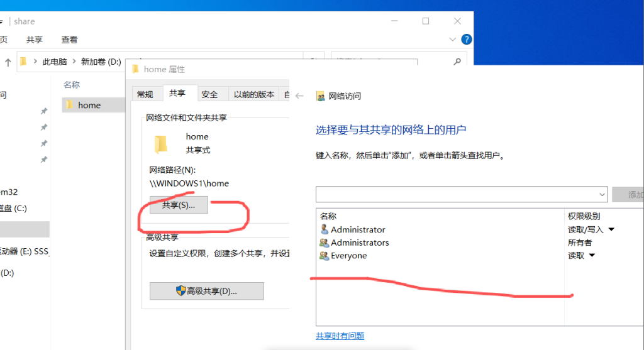This screenshot has height=350, width=644.
Task: Switch to the 常规 tab
Action: [x=145, y=94]
